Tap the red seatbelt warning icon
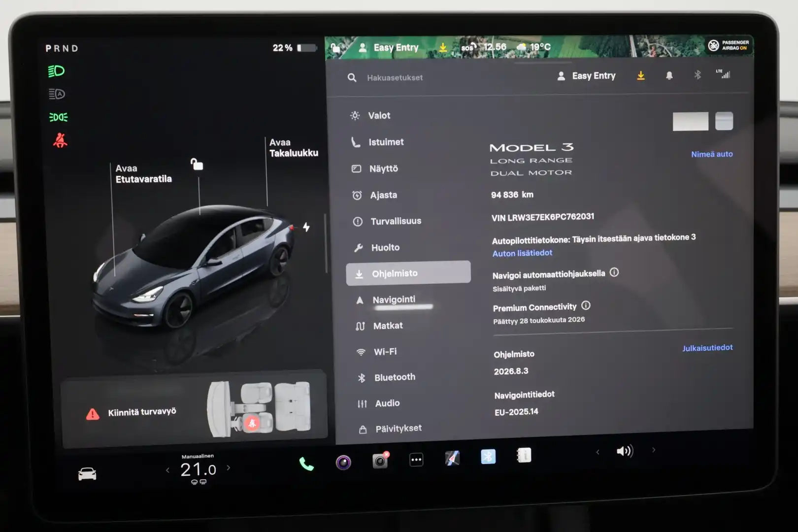 coord(60,140)
